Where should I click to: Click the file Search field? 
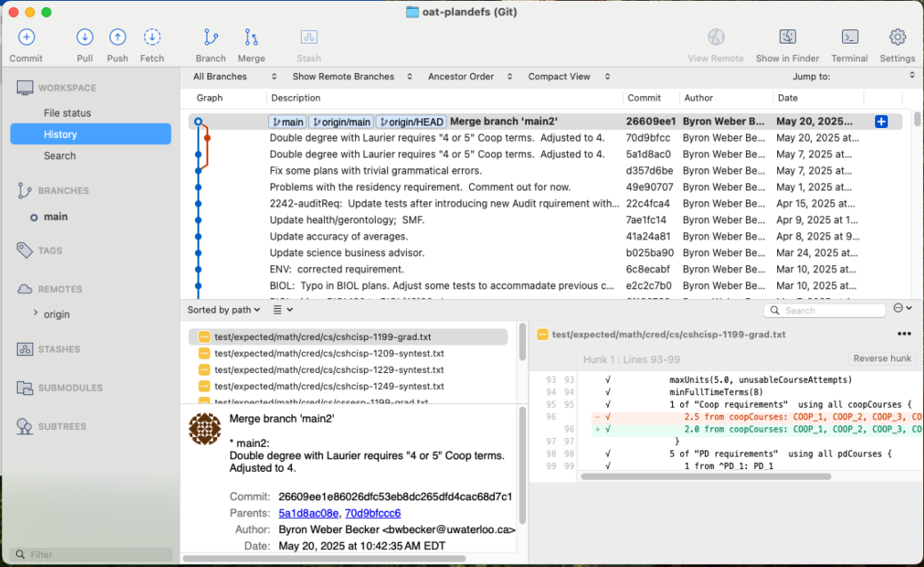(828, 311)
